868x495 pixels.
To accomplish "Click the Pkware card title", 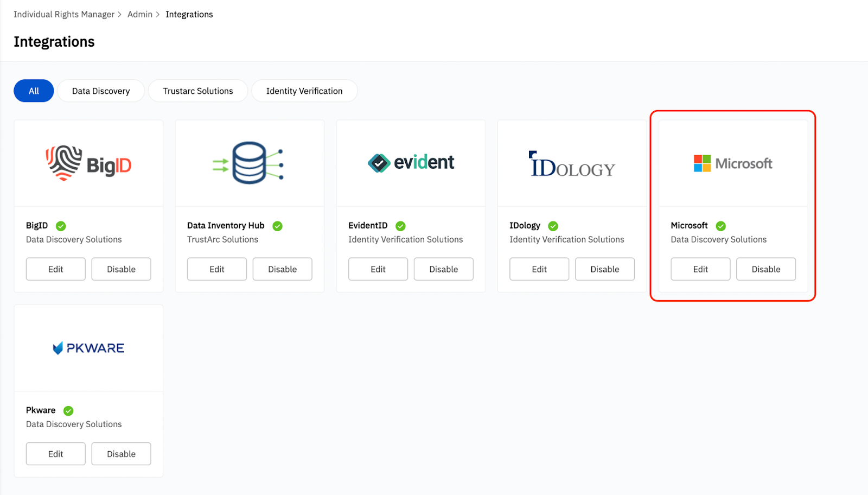I will pos(41,410).
